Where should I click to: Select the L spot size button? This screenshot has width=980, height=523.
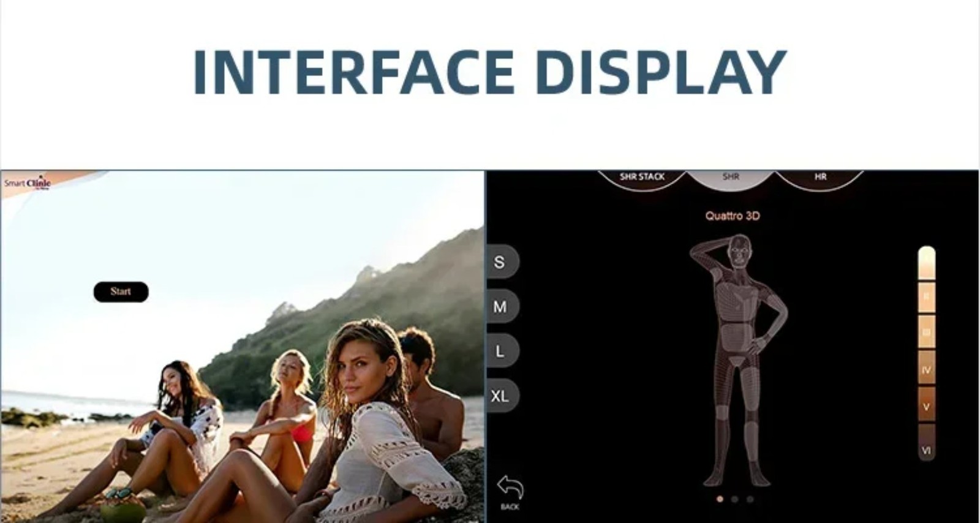point(501,351)
